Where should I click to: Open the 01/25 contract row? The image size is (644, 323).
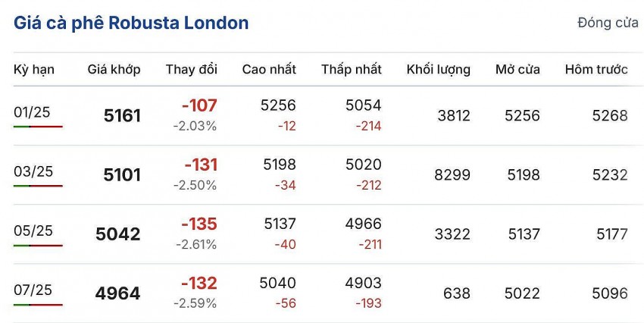[x=33, y=112]
